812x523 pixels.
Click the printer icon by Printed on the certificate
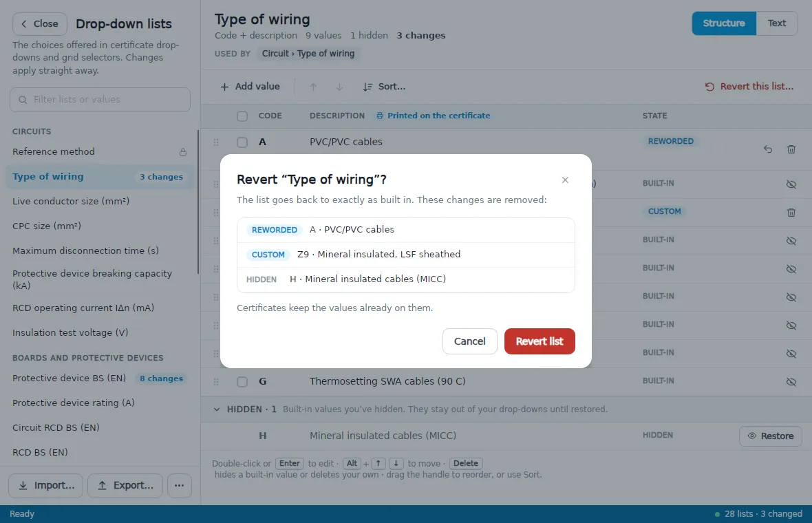pos(380,116)
